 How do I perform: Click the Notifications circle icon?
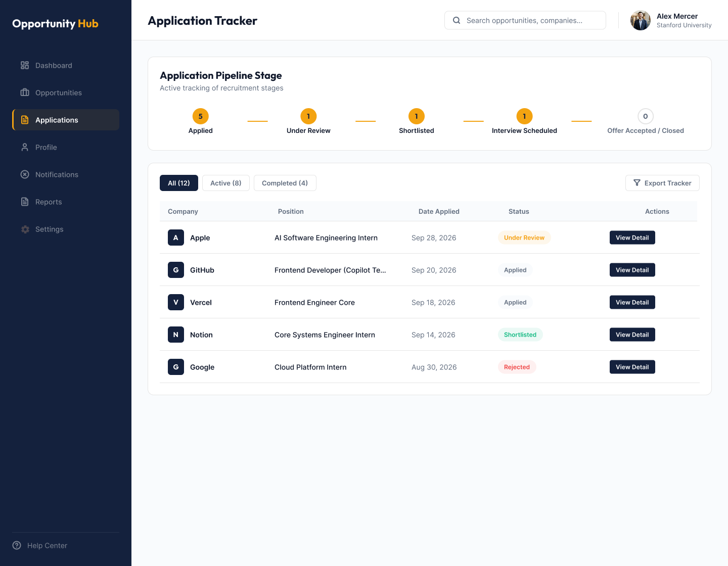click(25, 174)
